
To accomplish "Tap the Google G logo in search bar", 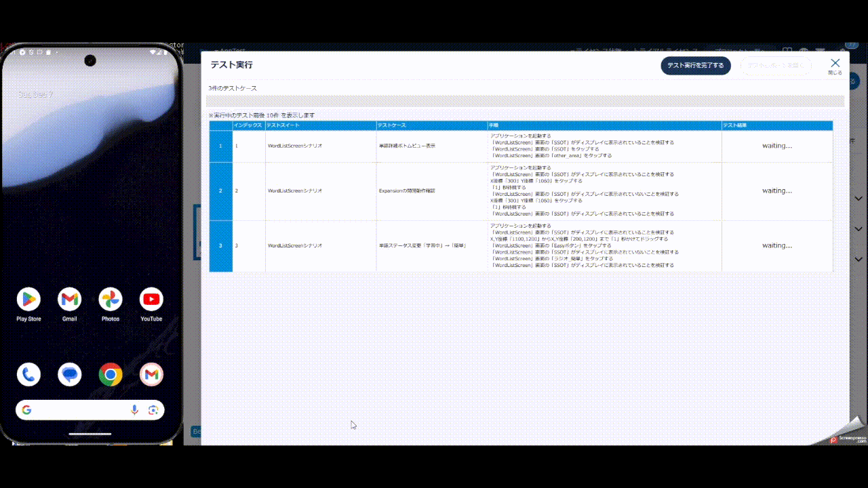I will [26, 410].
